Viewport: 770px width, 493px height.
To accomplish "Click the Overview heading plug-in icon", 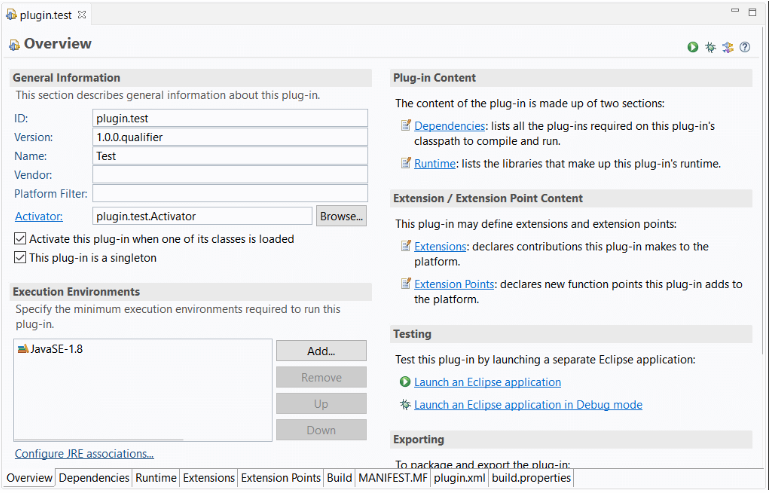I will click(14, 45).
